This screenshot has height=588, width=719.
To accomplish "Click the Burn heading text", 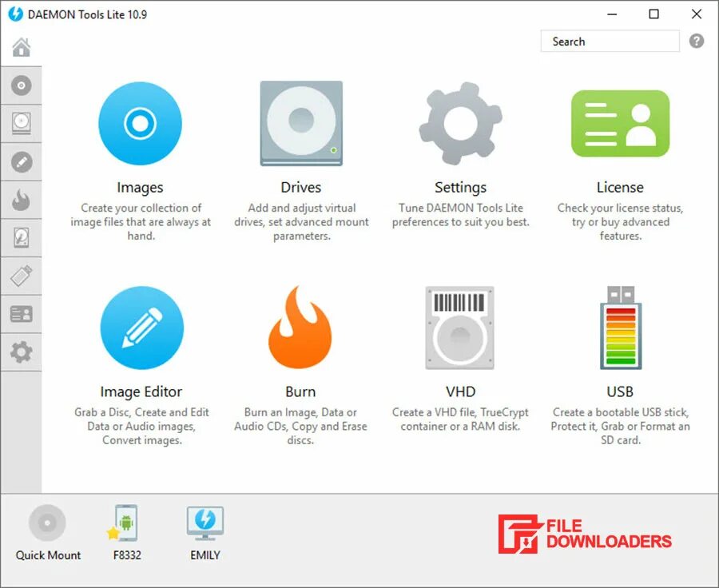I will point(300,391).
